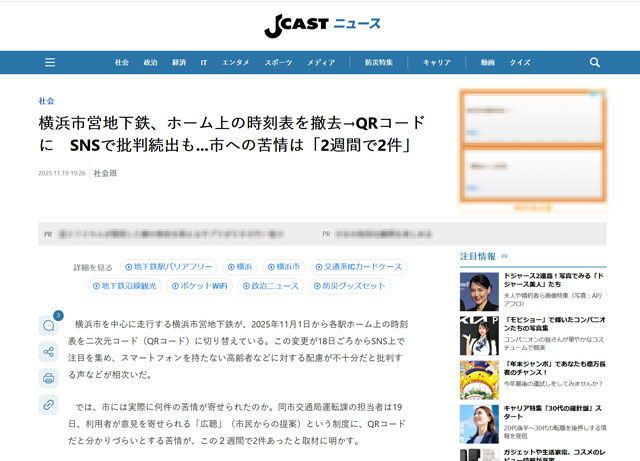640x461 pixels.
Task: Click the 政治ニュース tag
Action: point(271,286)
